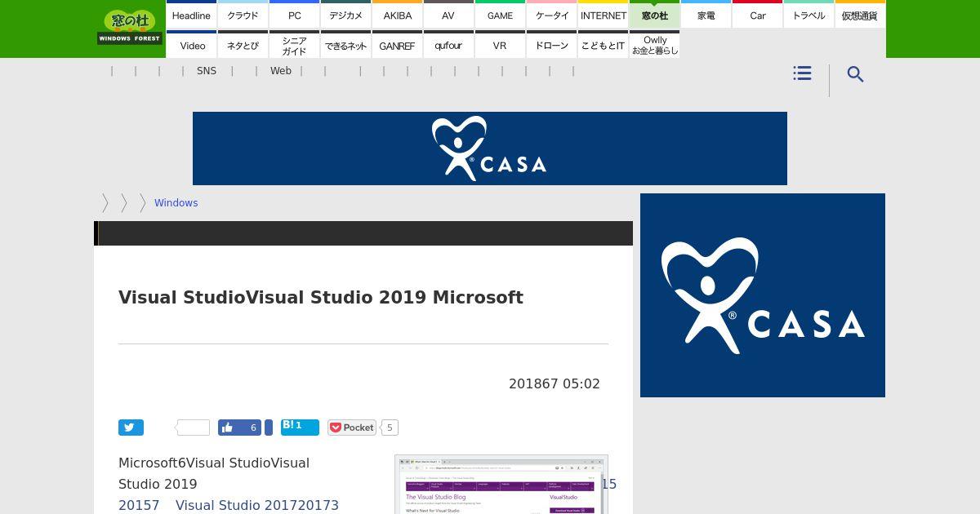Screen dimensions: 980x514
Task: Click the Facebook share button next to like
Action: point(268,428)
